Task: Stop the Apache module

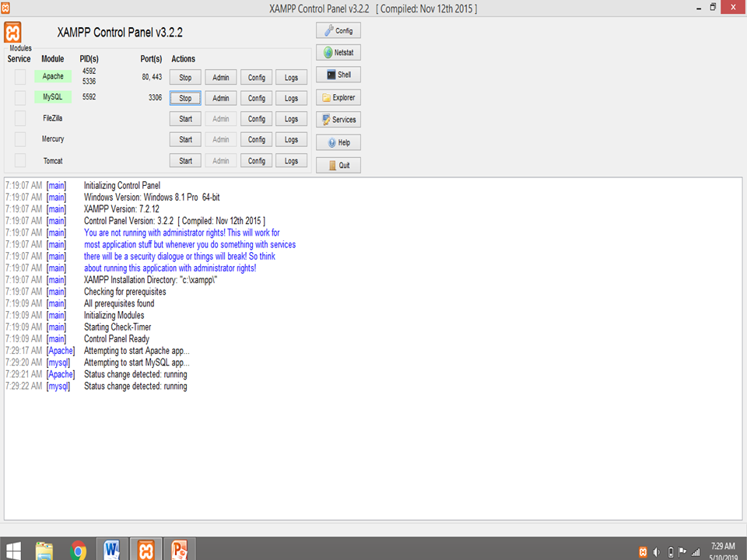Action: pos(185,77)
